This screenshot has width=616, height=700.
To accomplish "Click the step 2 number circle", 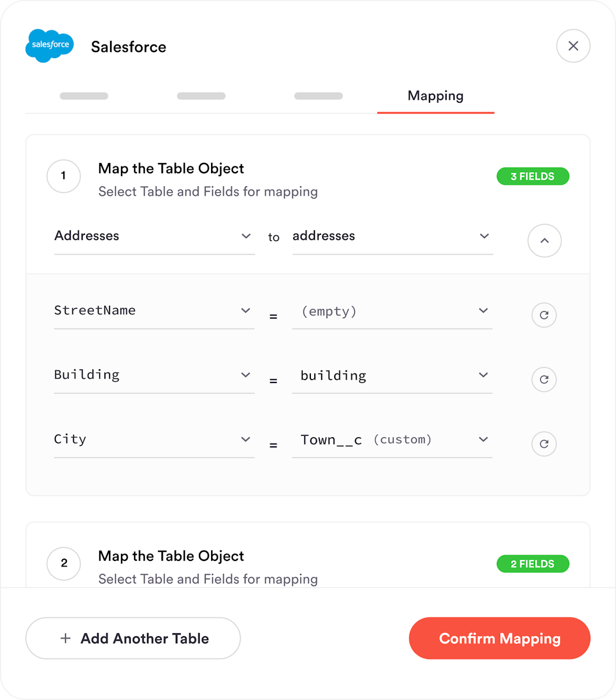I will pyautogui.click(x=64, y=563).
